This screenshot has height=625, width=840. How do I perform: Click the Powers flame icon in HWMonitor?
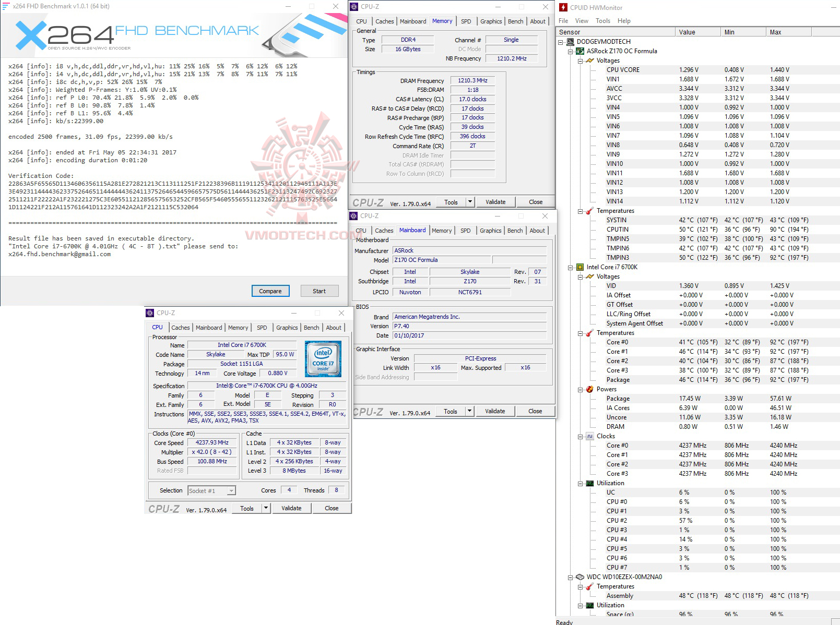590,389
